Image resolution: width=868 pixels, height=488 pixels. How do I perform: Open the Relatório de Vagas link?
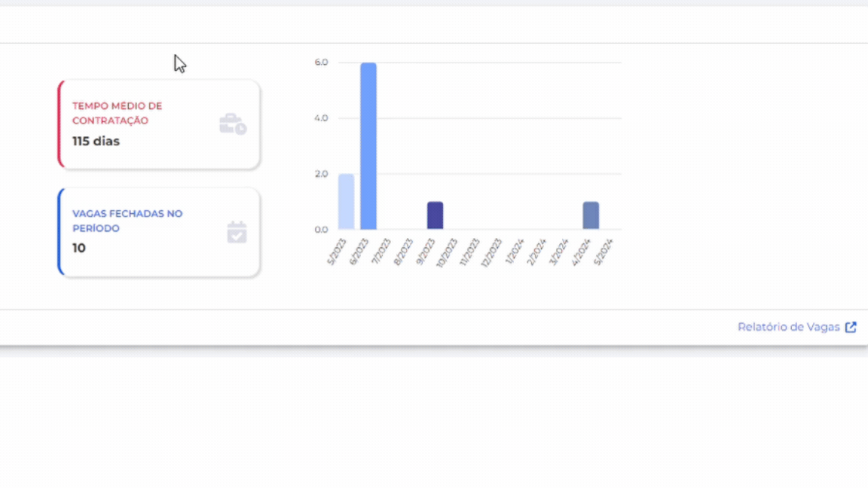(x=788, y=327)
